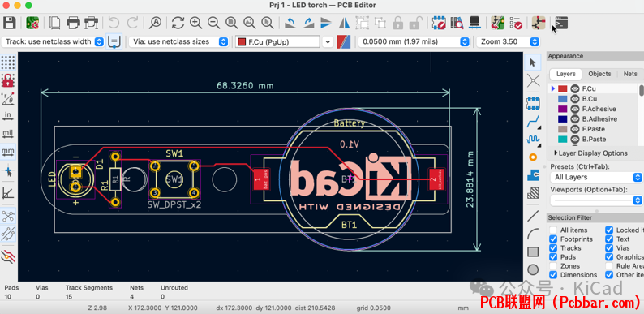Open the scripting console
The height and width of the screenshot is (314, 644).
point(561,23)
